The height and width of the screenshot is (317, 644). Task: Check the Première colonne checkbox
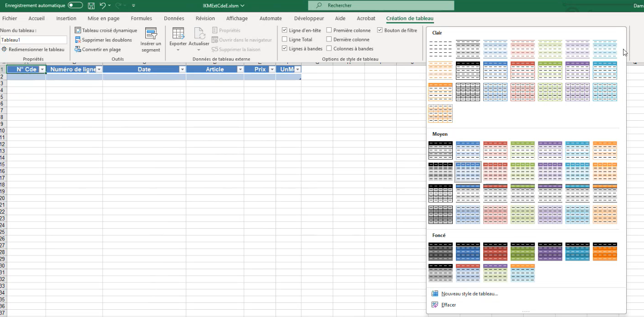pyautogui.click(x=329, y=31)
